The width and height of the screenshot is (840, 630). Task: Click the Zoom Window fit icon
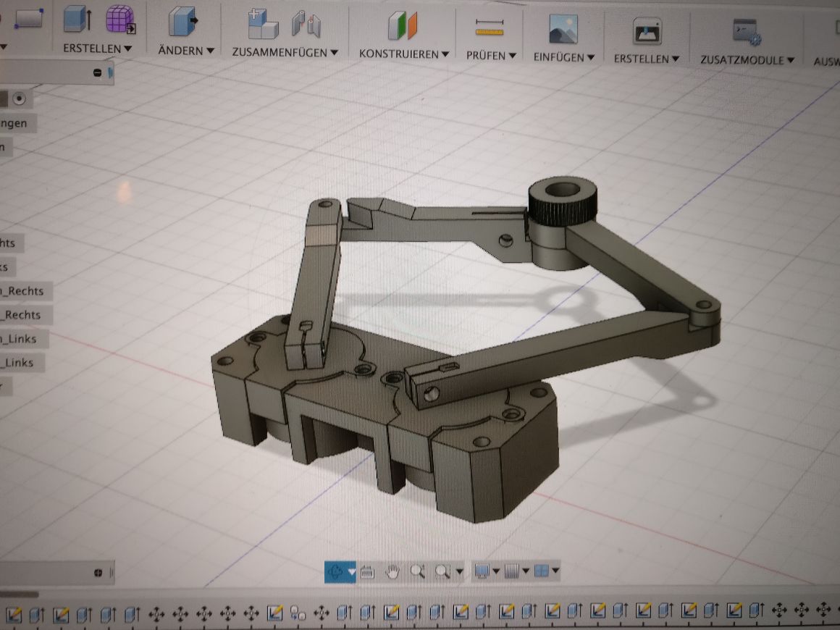(x=442, y=571)
